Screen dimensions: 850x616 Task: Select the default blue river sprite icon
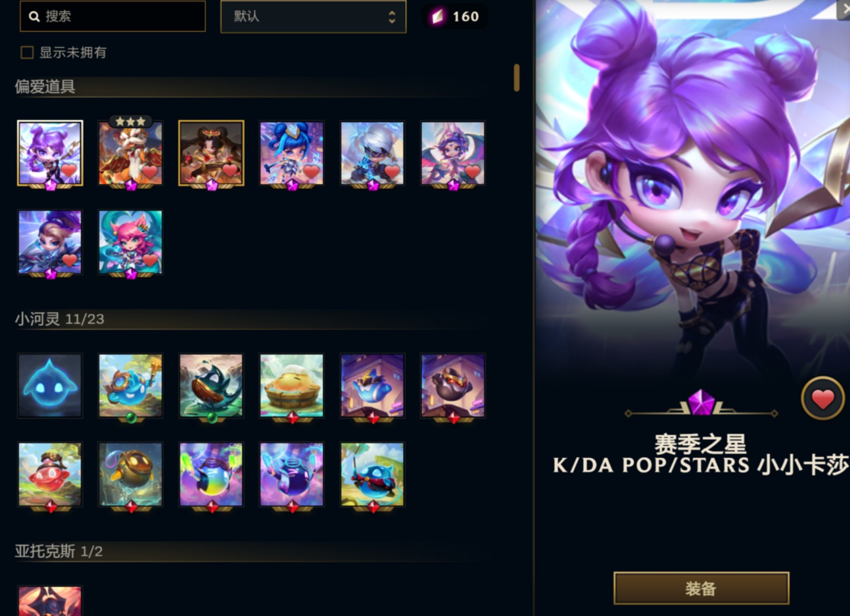(50, 385)
